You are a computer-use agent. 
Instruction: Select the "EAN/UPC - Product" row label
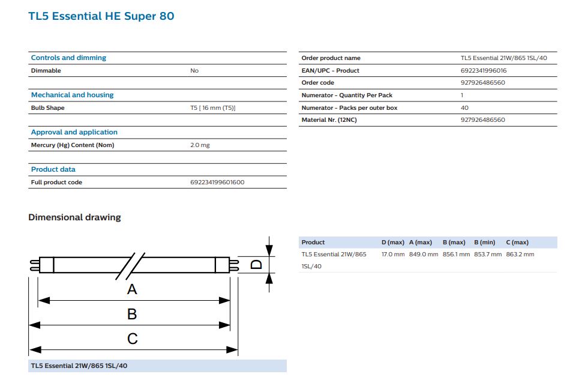tap(331, 70)
